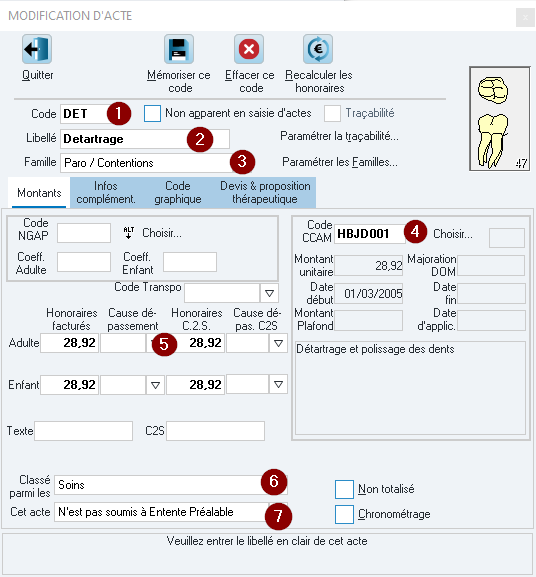536x577 pixels.
Task: Open the Code Transpo dropdown
Action: 269,293
